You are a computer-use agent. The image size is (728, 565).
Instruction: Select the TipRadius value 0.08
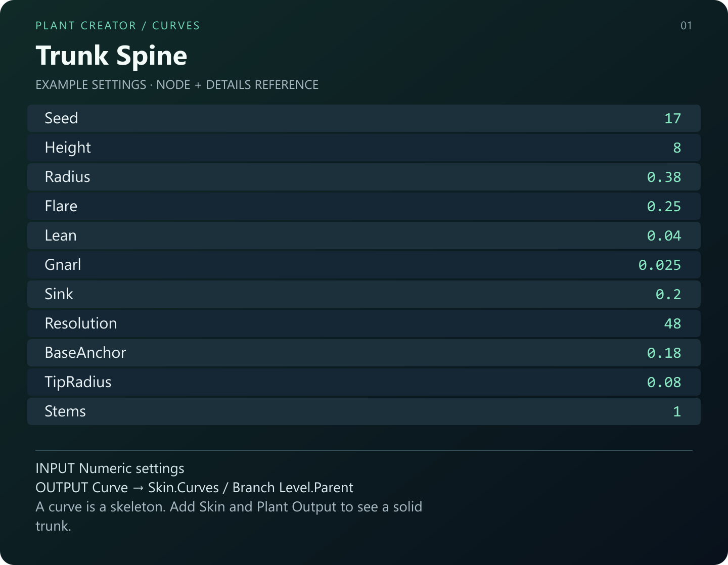[x=664, y=382]
